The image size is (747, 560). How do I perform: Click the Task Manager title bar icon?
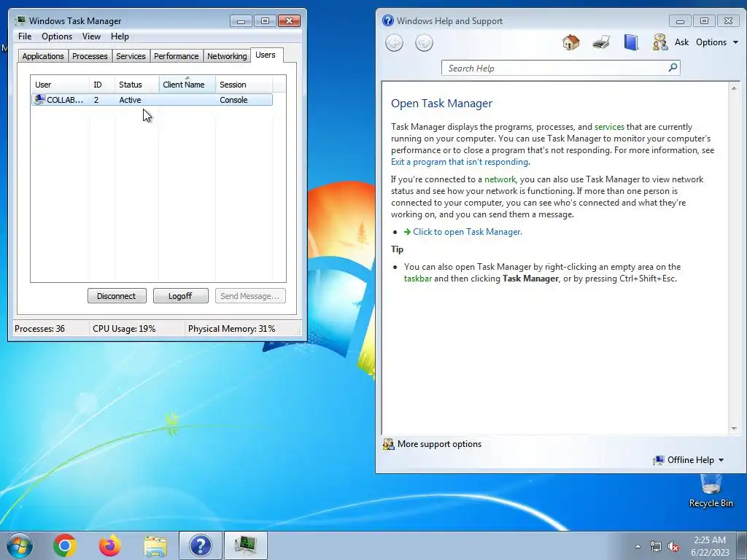point(20,20)
